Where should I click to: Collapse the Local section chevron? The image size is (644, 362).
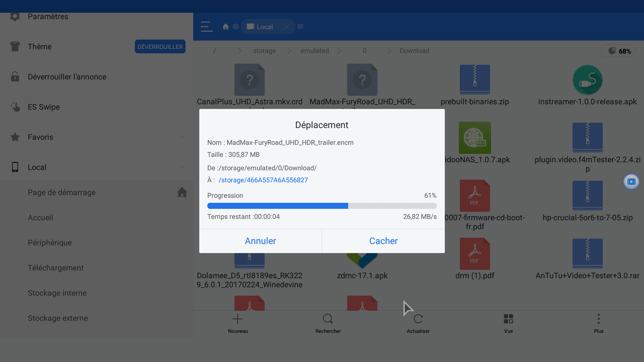click(x=182, y=167)
